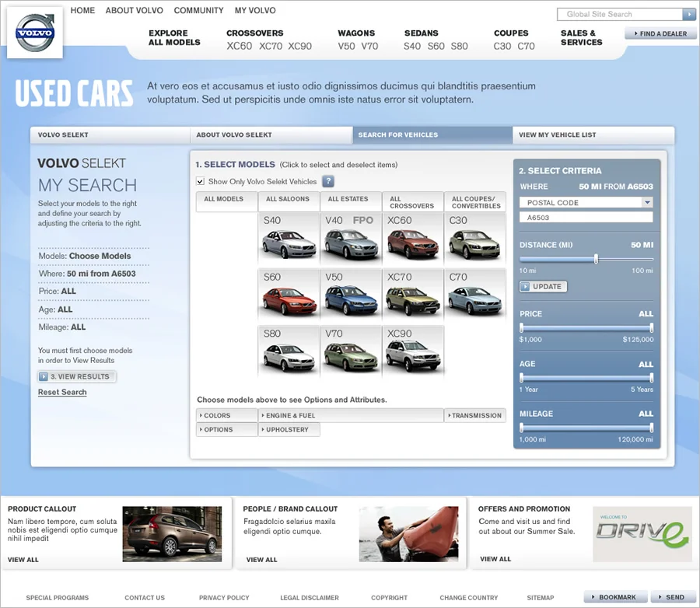Expand the Engine & Fuel options
Screen dimensions: 700x608
pyautogui.click(x=351, y=415)
